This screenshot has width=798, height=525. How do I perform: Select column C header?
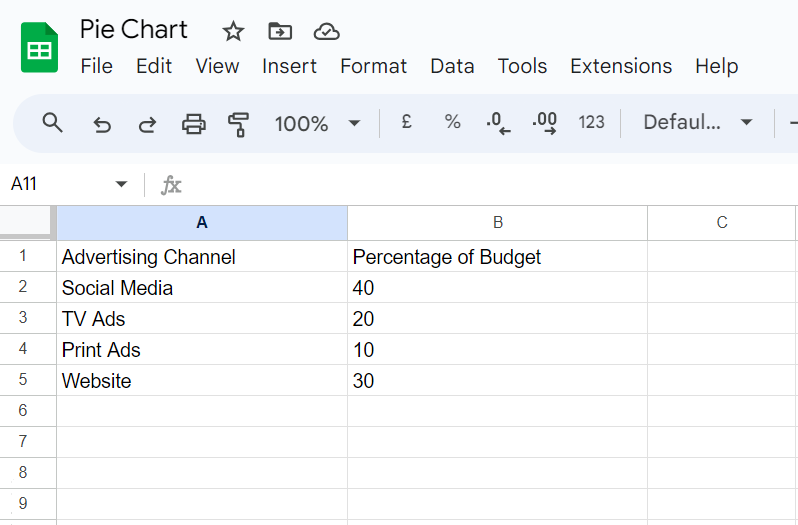(x=722, y=223)
